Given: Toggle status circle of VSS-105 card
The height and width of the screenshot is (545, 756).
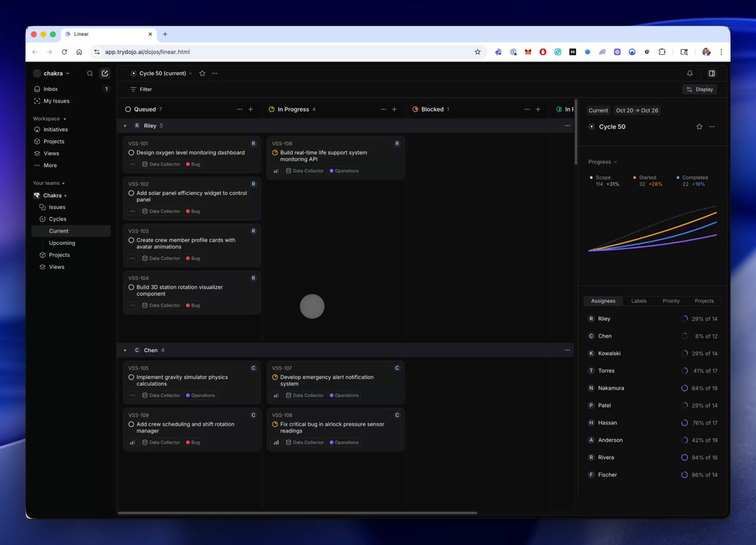Looking at the screenshot, I should coord(131,377).
